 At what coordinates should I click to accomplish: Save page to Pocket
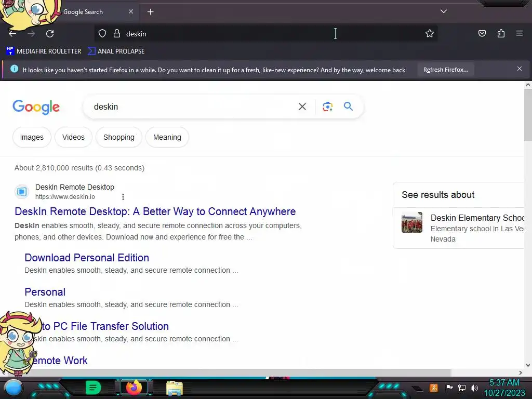pyautogui.click(x=482, y=34)
